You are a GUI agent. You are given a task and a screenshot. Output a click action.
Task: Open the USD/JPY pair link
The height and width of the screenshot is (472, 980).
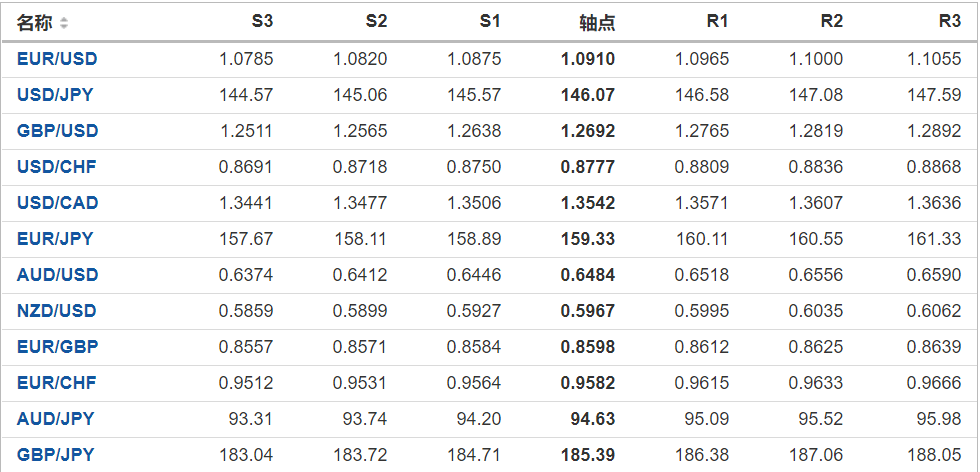[x=56, y=95]
